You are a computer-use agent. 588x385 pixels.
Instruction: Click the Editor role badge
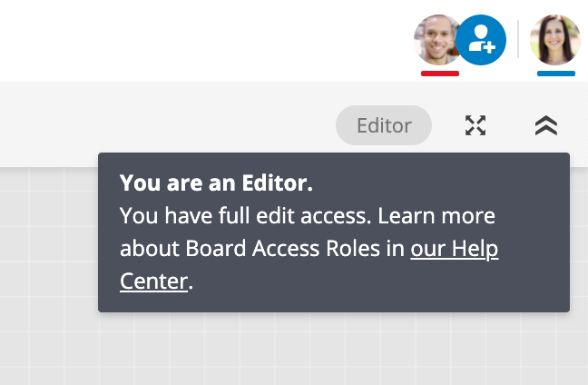pos(384,125)
